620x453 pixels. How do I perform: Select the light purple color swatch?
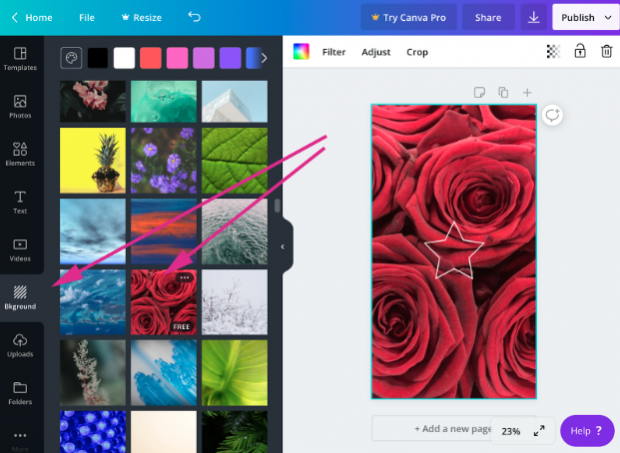coord(204,58)
